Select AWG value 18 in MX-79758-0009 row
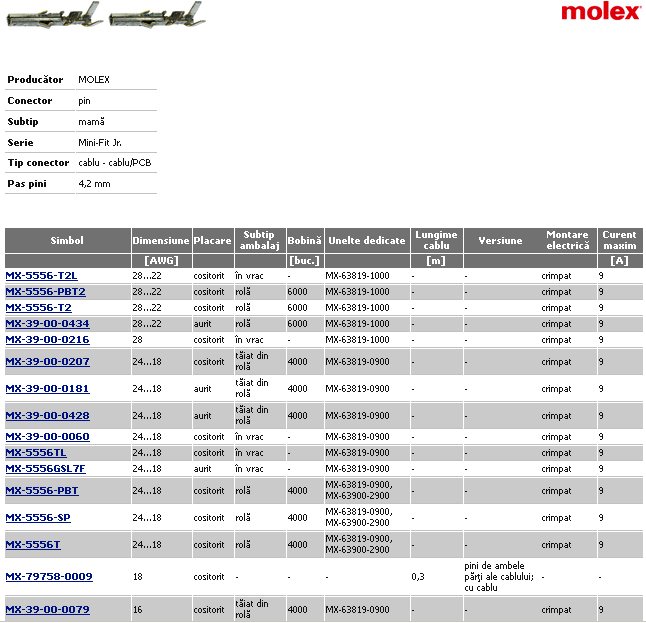646x623 pixels. pyautogui.click(x=138, y=577)
